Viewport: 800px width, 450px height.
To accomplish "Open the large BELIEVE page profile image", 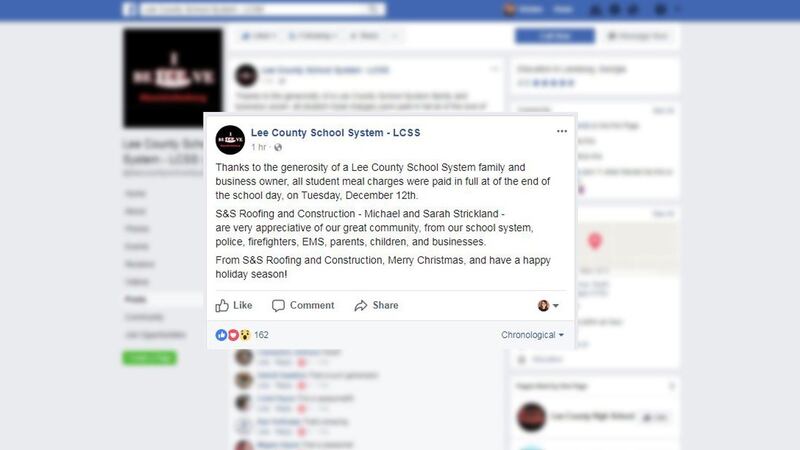I will pyautogui.click(x=173, y=78).
